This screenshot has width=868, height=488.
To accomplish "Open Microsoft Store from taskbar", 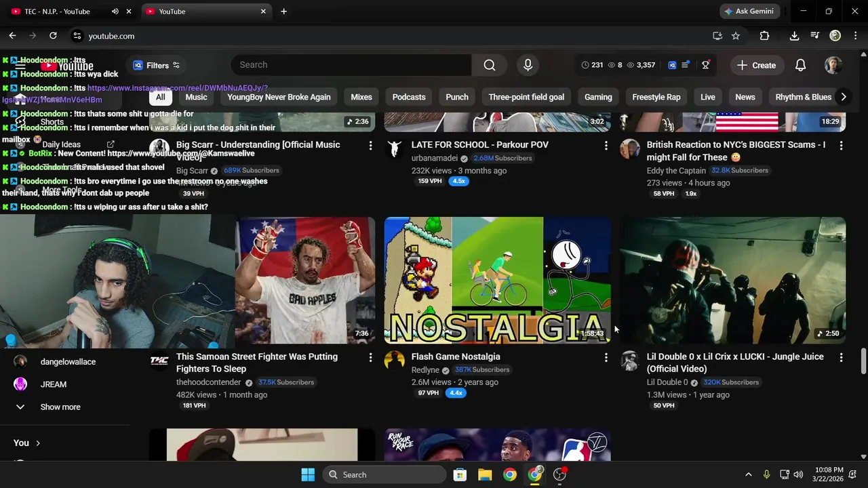I will click(x=460, y=474).
